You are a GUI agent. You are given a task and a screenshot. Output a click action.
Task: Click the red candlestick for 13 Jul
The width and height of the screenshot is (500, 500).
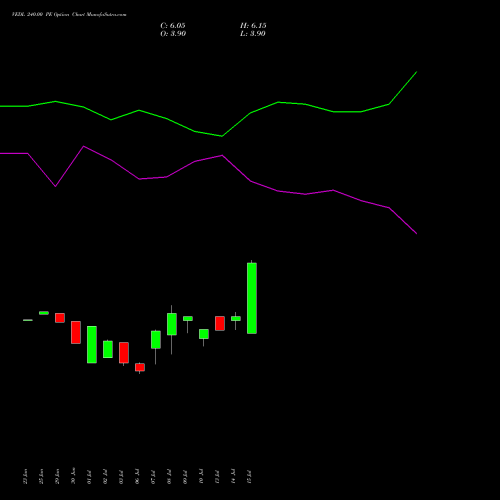(x=220, y=323)
